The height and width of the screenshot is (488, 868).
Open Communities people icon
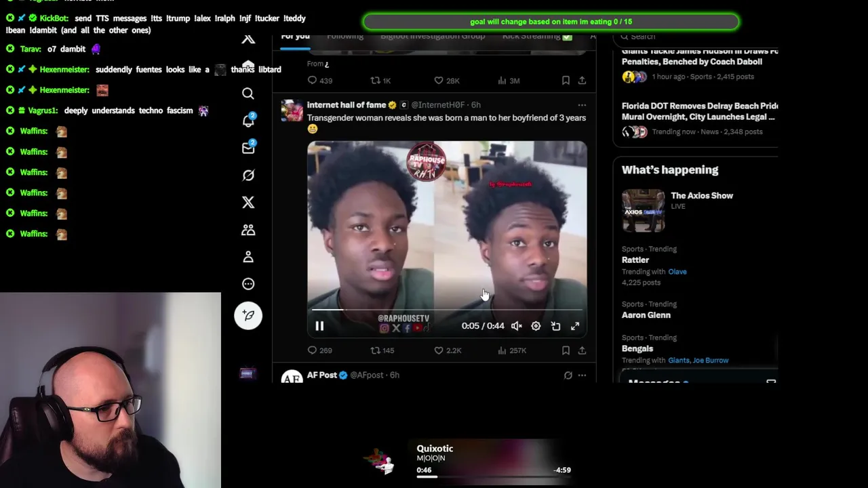[x=248, y=230]
